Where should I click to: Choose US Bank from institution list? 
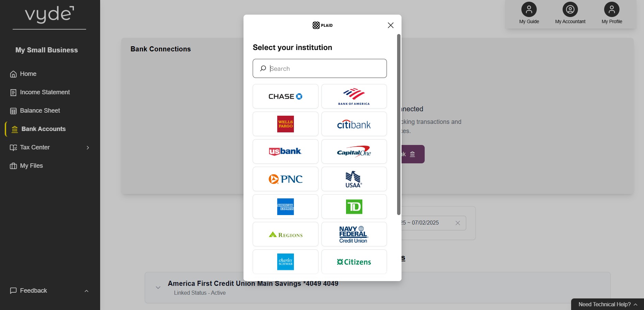click(x=285, y=151)
